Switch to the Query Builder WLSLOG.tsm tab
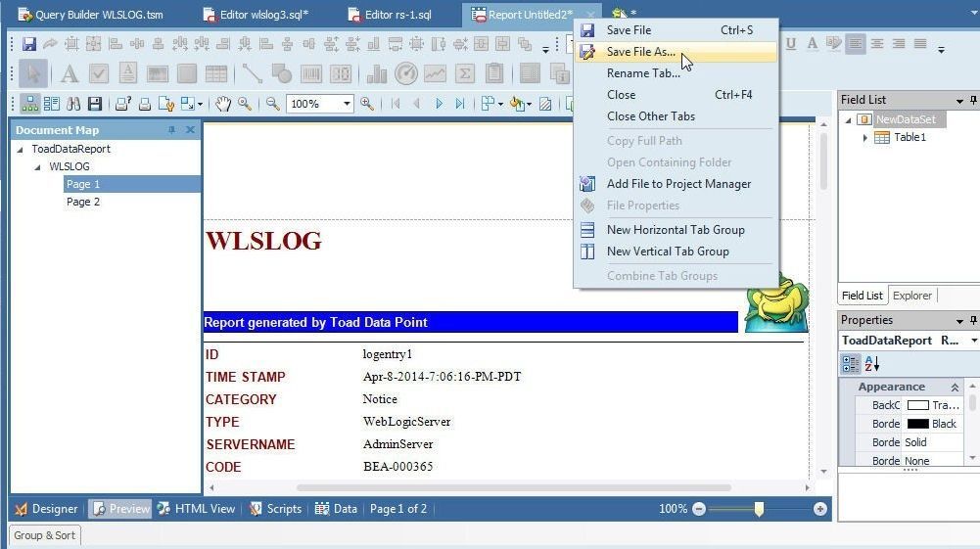Screen dimensions: 980x549 pos(91,15)
